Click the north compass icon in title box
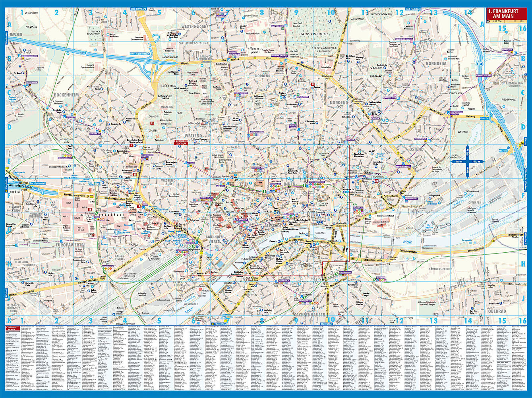The width and height of the screenshot is (532, 398). [488, 21]
